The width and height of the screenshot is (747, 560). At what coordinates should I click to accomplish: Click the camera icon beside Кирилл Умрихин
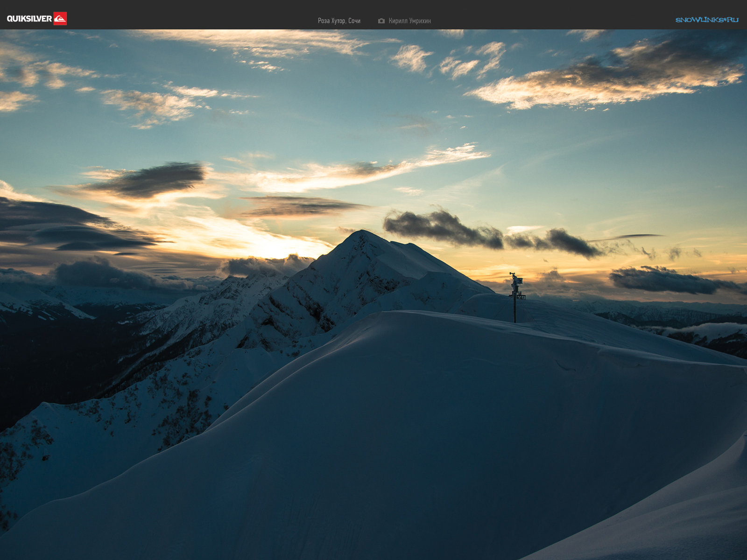[x=381, y=21]
